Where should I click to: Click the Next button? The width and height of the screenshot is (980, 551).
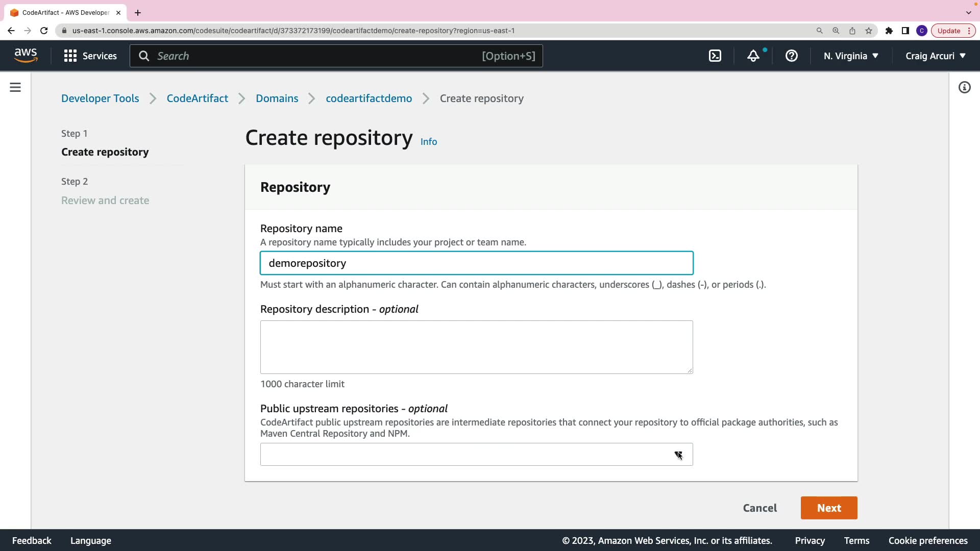coord(829,508)
